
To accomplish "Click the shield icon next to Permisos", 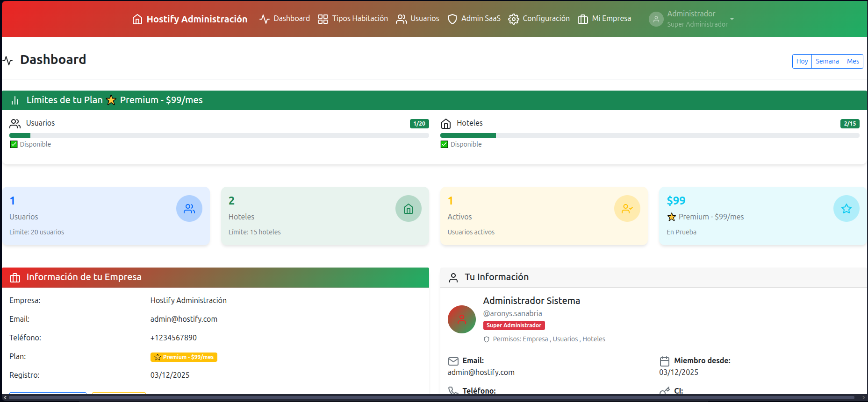I will 487,339.
